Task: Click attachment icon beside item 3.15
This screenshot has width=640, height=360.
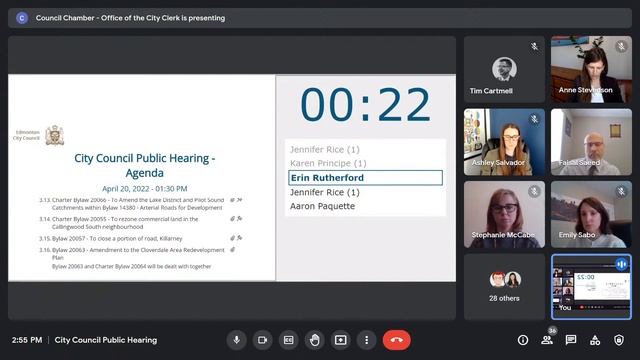Action: [x=232, y=238]
